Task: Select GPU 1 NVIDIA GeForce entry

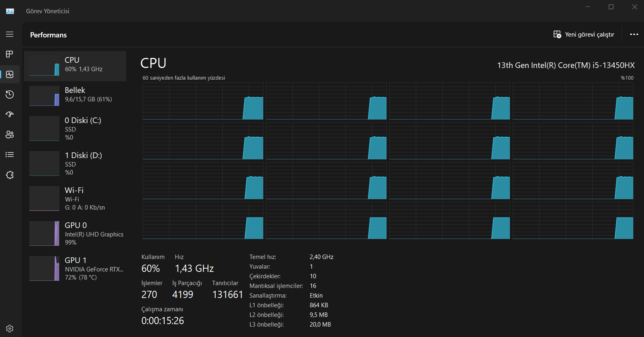Action: click(75, 269)
